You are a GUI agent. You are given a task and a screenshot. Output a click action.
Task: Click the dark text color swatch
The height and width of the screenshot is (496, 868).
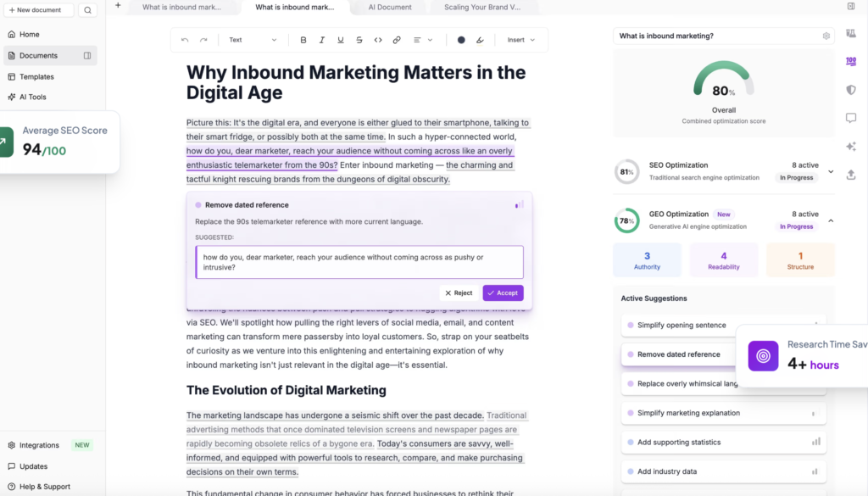pyautogui.click(x=461, y=40)
